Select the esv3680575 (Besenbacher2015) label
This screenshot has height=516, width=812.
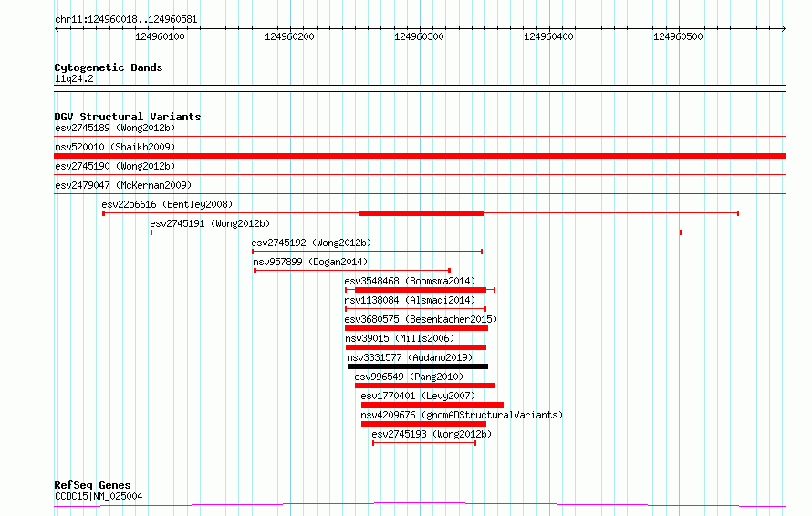[x=421, y=319]
